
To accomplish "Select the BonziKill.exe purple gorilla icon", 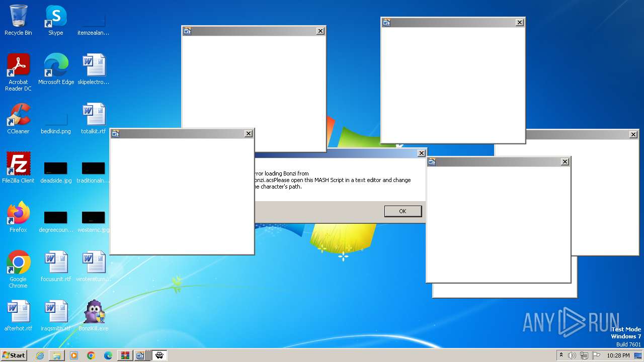I will (94, 316).
